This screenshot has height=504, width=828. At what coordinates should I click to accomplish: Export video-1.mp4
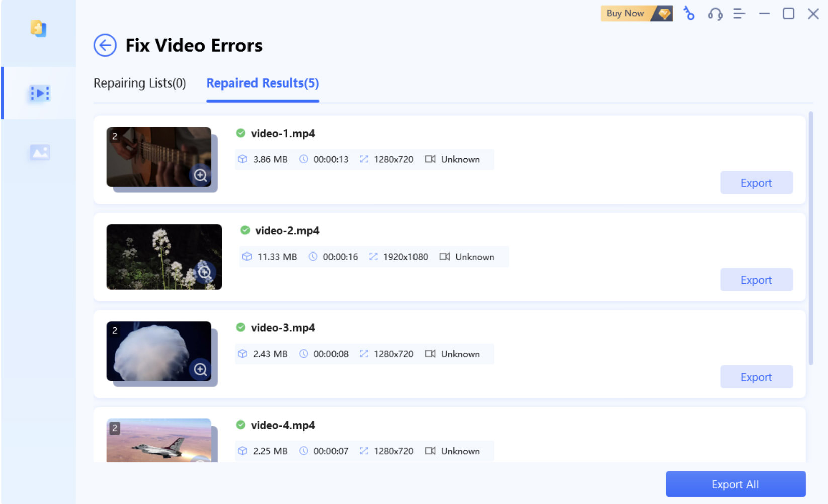click(x=756, y=183)
